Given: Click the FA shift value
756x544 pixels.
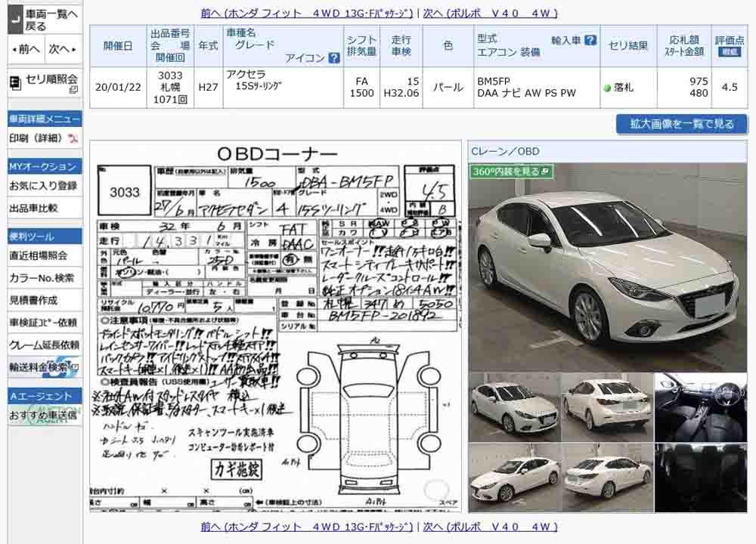Looking at the screenshot, I should [x=361, y=82].
